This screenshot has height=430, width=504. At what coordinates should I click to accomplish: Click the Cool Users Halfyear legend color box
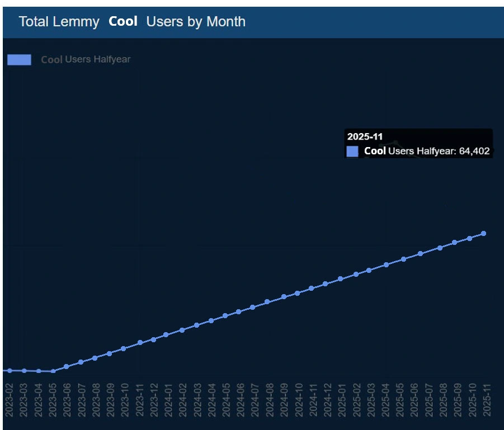pos(19,59)
